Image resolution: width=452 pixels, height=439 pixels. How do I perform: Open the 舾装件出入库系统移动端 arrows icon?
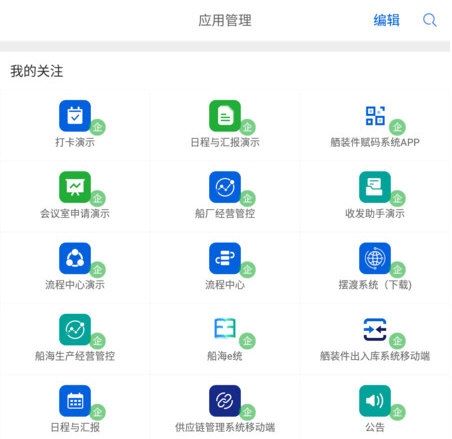click(375, 329)
